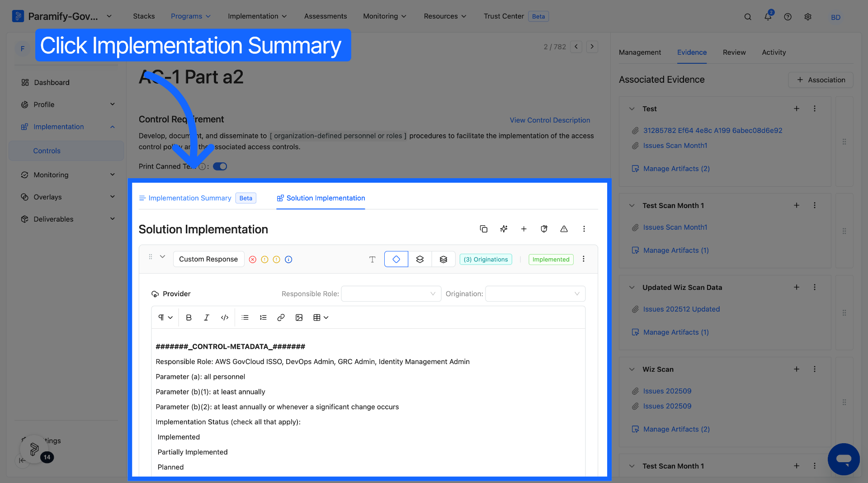The height and width of the screenshot is (483, 868).
Task: Collapse the Wiz Scan evidence group
Action: pyautogui.click(x=632, y=369)
